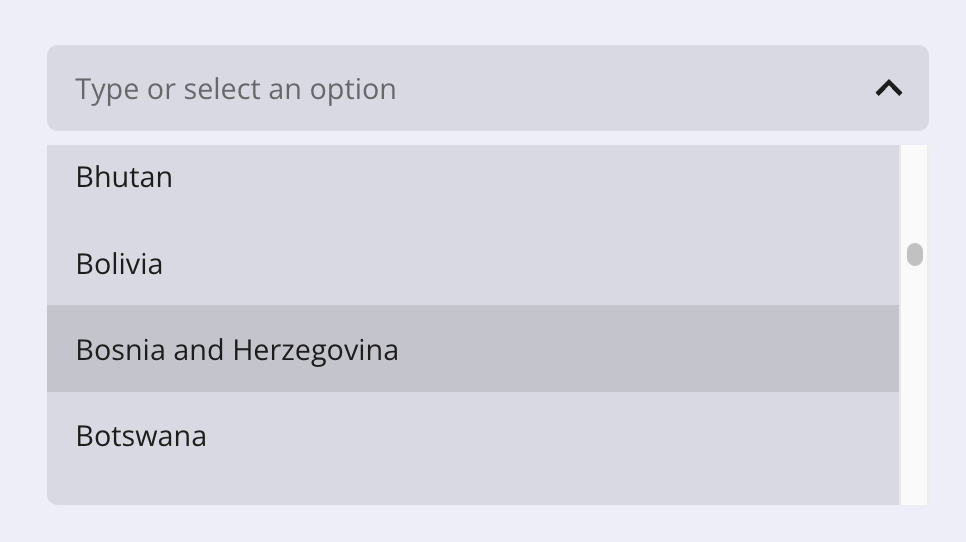The height and width of the screenshot is (542, 966).
Task: Click the 'Type or select an option' field
Action: click(487, 88)
